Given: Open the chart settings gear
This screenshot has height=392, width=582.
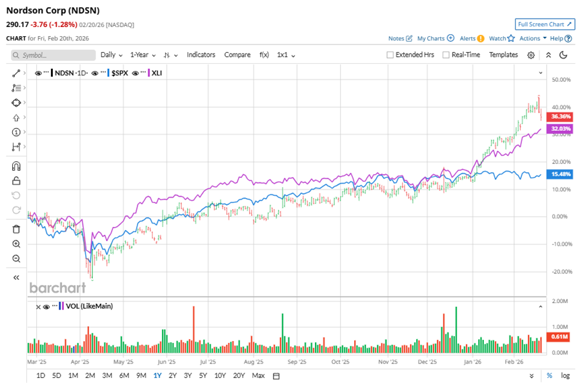Looking at the screenshot, I should tap(530, 55).
